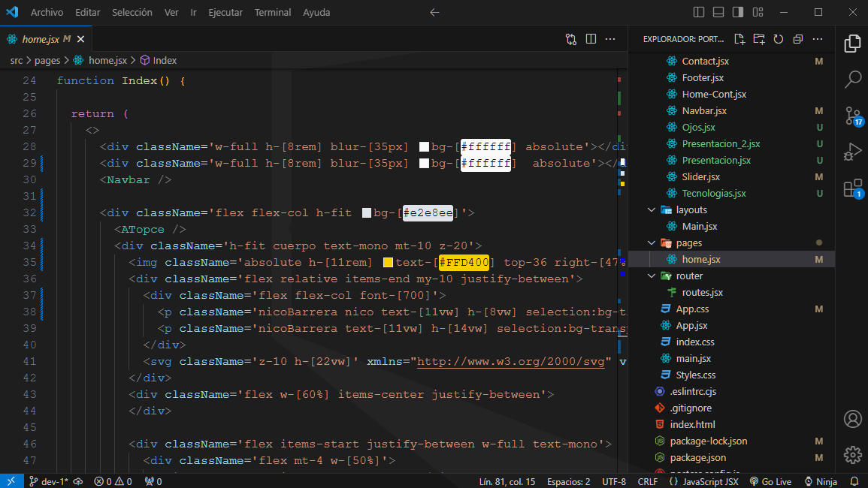Screen dimensions: 868x488
Task: Toggle the secondary side bar layout button
Action: (738, 12)
